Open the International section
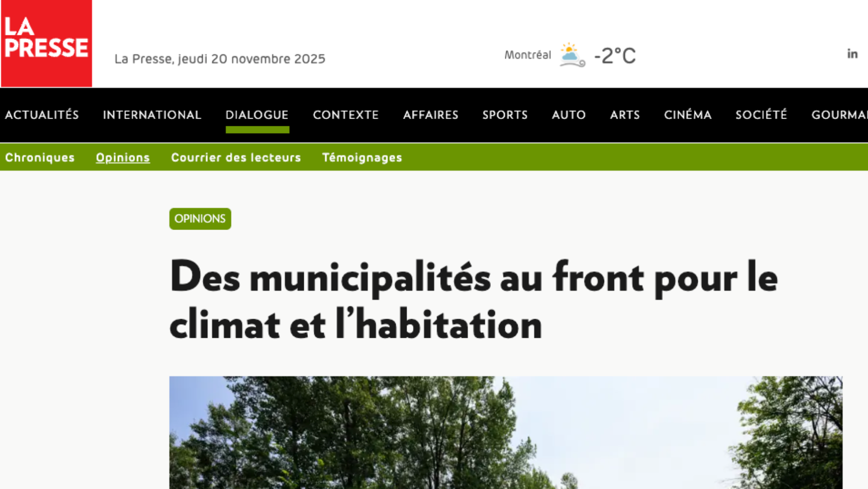This screenshot has width=868, height=489. [x=152, y=115]
